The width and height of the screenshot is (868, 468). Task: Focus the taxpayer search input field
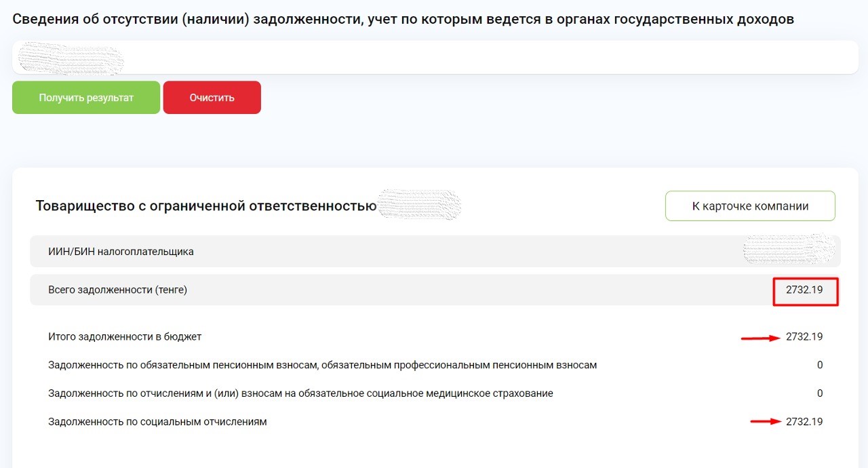click(434, 58)
